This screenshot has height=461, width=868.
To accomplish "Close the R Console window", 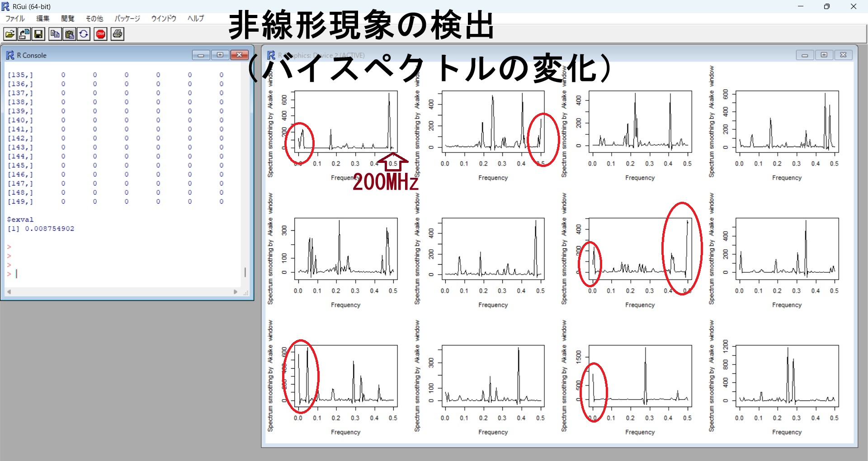I will [240, 55].
